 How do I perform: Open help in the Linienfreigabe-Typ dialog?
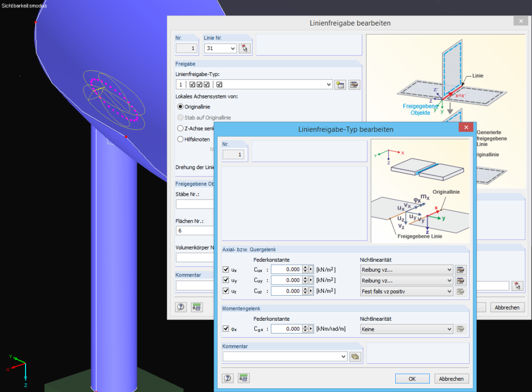tap(228, 378)
